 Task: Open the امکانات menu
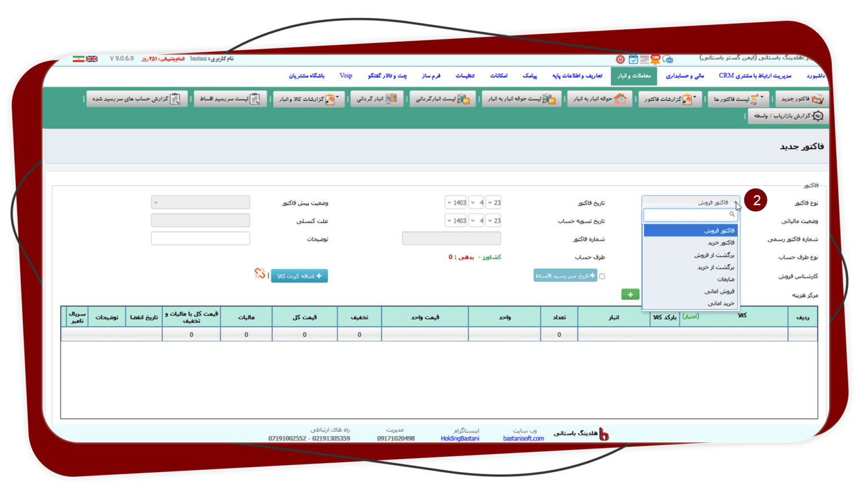tap(498, 76)
